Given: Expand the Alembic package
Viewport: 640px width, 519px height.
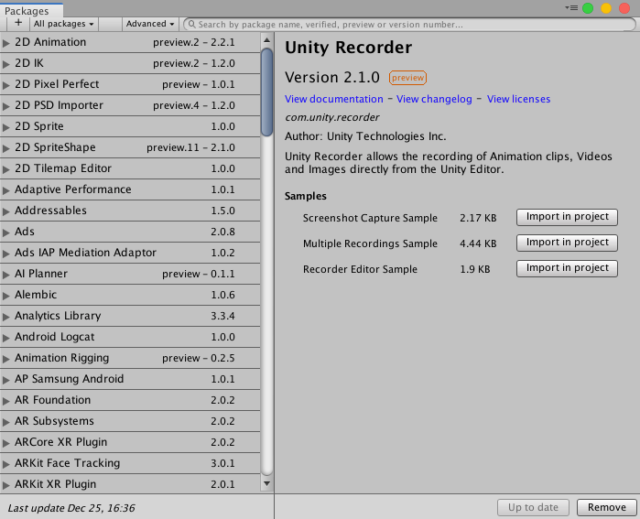Looking at the screenshot, I should click(6, 295).
